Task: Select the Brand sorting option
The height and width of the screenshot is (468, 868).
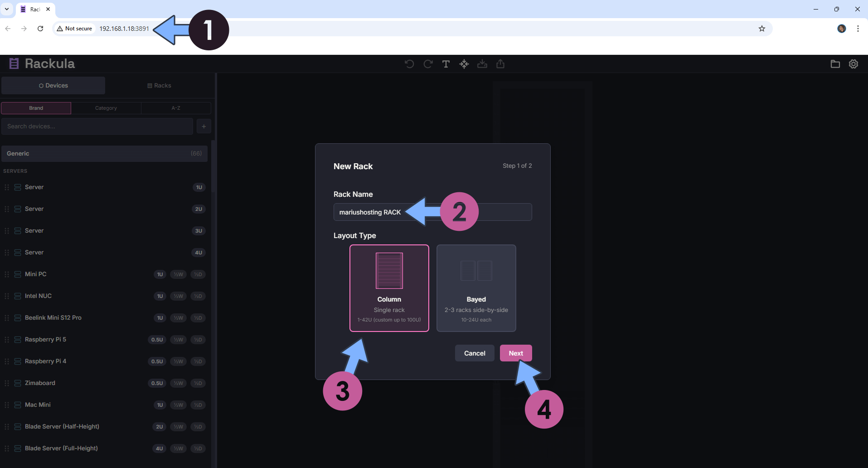Action: [x=36, y=108]
